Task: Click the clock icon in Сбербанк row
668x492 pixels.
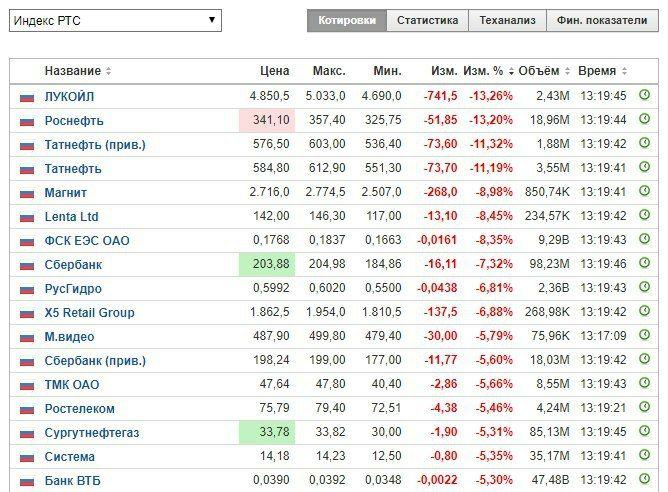Action: 645,263
